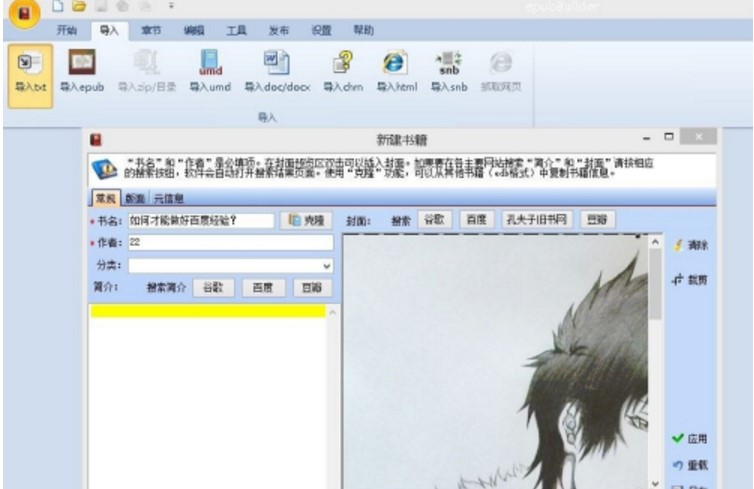
Task: Click the red book icon in dialog title
Action: click(96, 140)
